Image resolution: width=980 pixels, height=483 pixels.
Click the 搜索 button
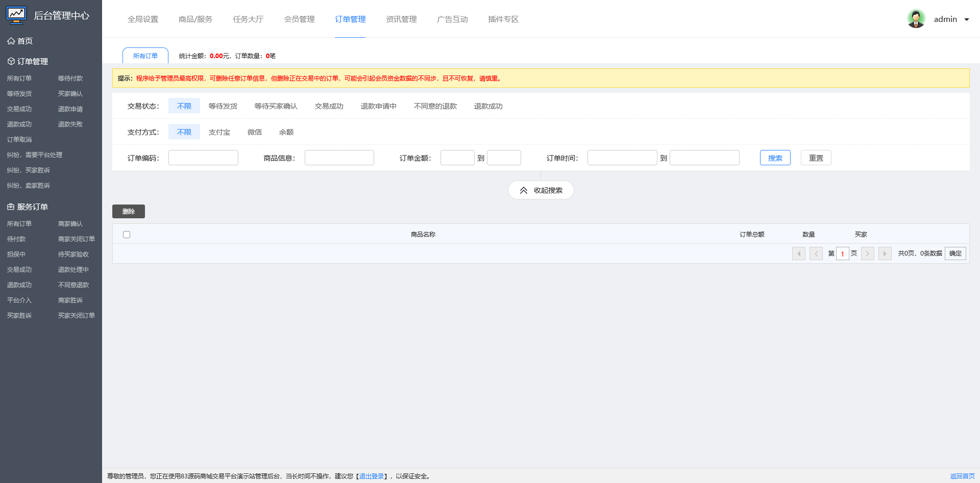tap(775, 158)
